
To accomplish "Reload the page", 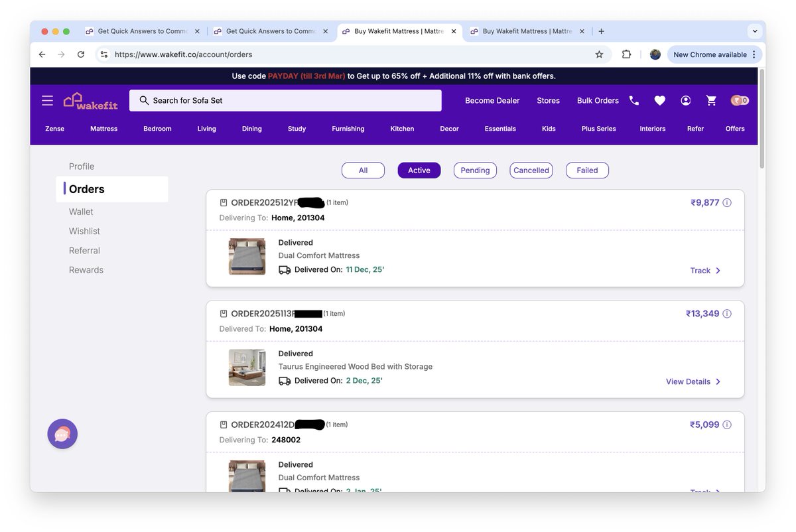I will click(81, 54).
